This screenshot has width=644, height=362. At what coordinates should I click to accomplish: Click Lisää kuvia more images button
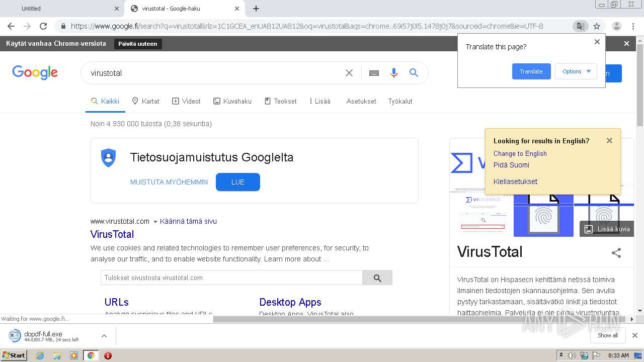pos(607,229)
